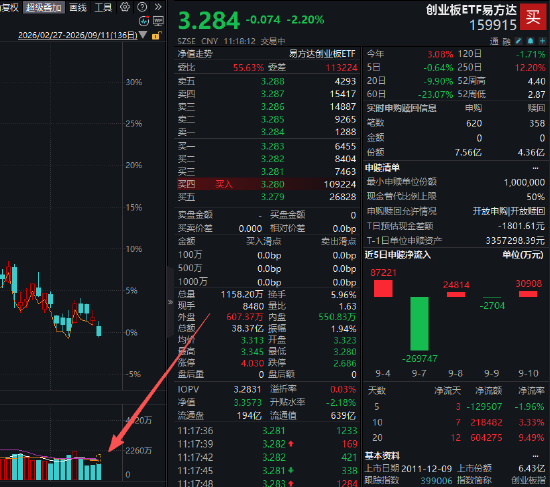Click the 开放申购|开放赎回 status

point(509,211)
